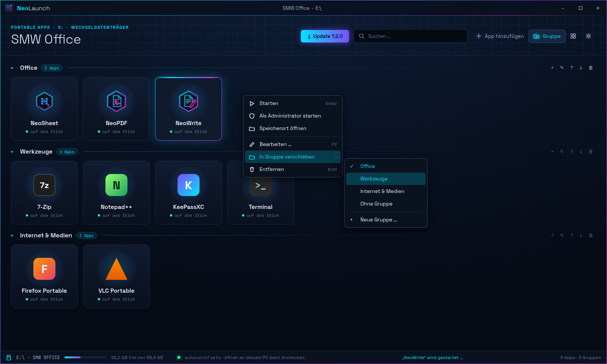This screenshot has height=364, width=607.
Task: Delete the Werkzeuge group with the trash icon
Action: [x=591, y=152]
